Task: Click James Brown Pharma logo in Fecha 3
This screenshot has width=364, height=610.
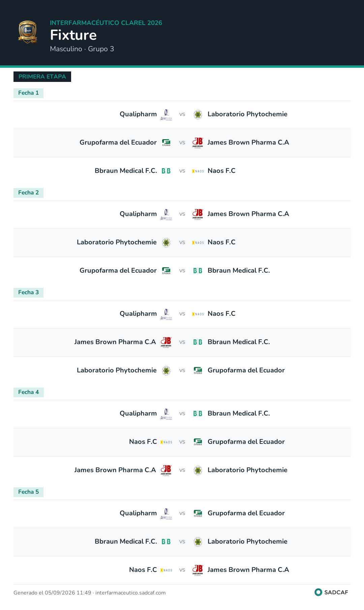Action: tap(166, 342)
